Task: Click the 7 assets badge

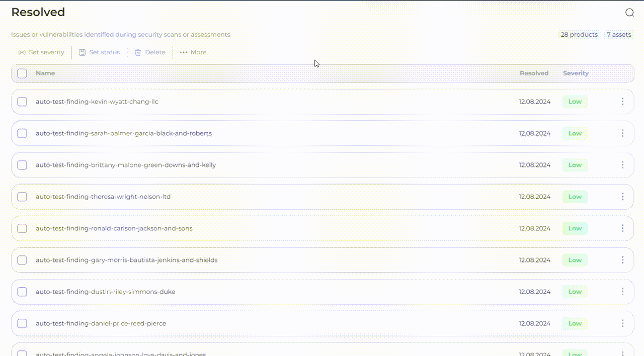Action: 618,35
